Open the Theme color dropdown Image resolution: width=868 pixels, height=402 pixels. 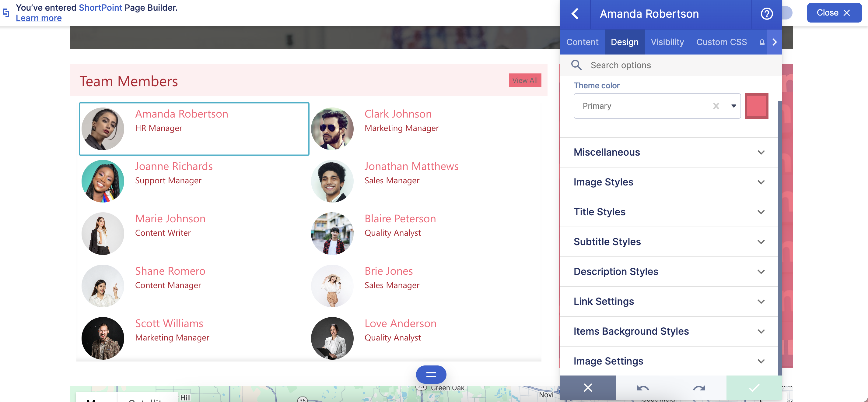(733, 106)
